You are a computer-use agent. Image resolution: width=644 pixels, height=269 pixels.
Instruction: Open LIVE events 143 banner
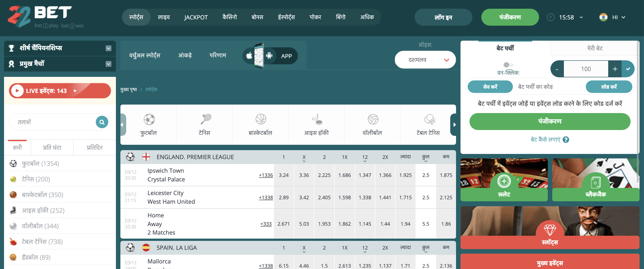coord(60,90)
